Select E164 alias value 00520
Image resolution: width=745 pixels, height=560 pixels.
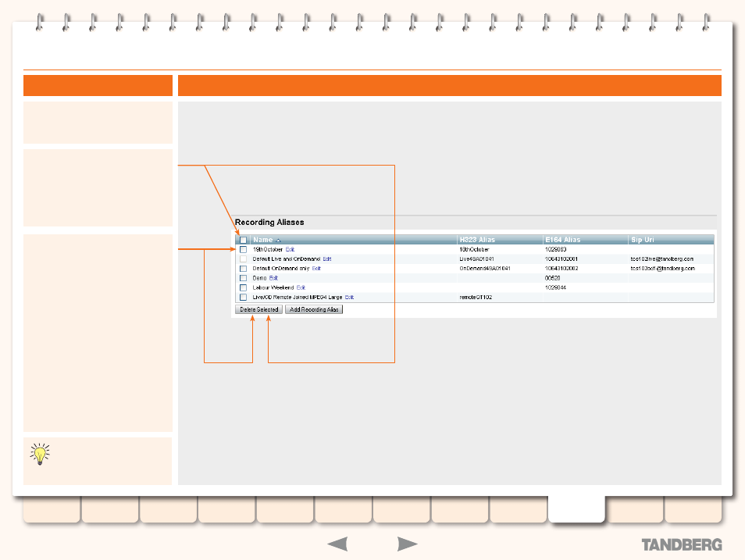pyautogui.click(x=553, y=278)
